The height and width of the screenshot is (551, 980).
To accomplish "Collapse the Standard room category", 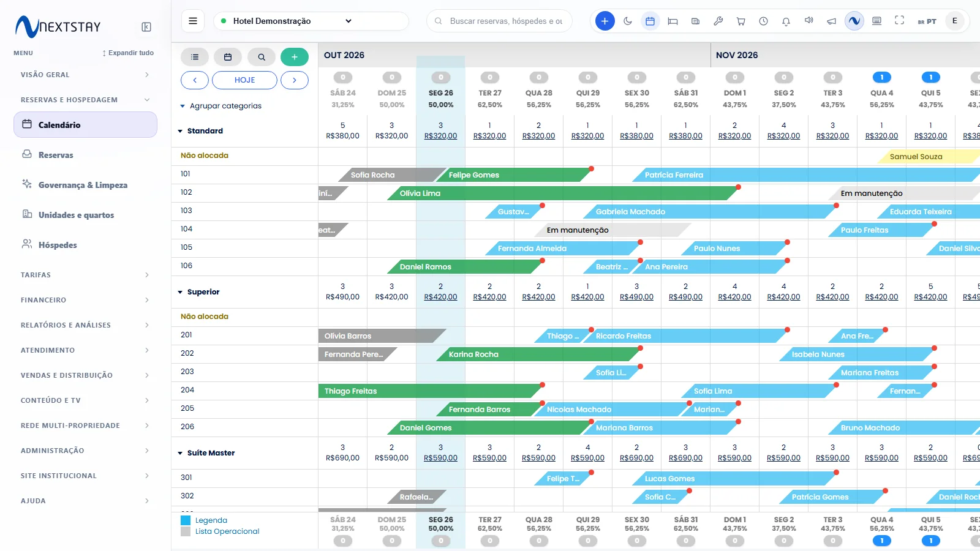I will [180, 131].
